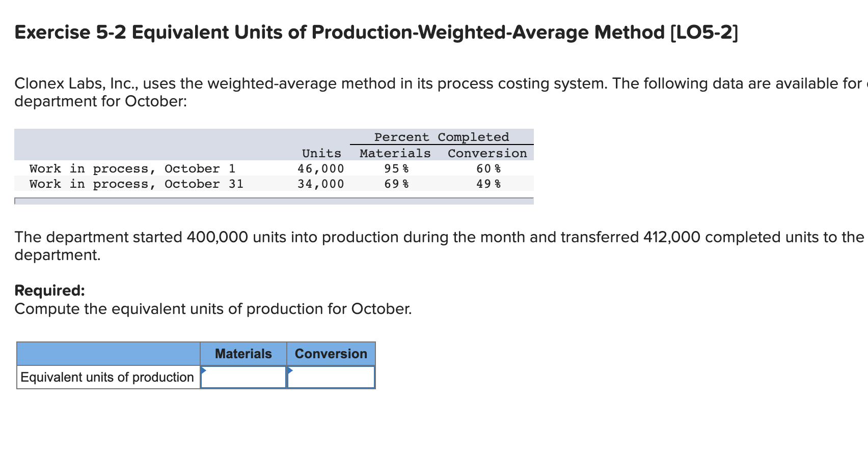Click the Conversion equivalent units input field
This screenshot has width=868, height=460.
pyautogui.click(x=331, y=377)
